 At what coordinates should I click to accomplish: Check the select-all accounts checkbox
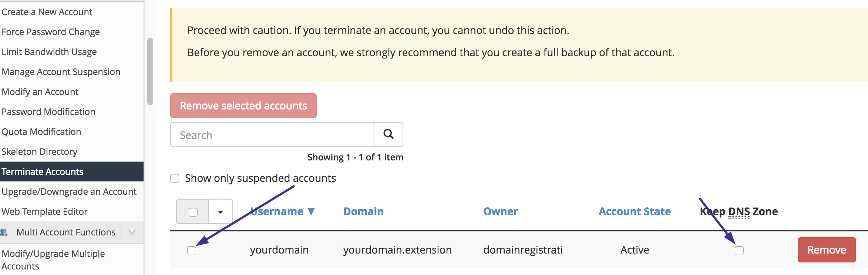(192, 211)
